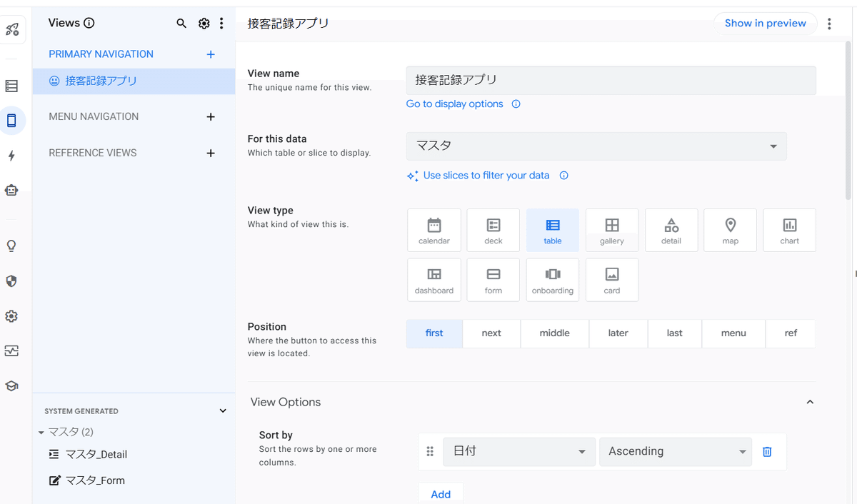Add a view to Menu Navigation
This screenshot has width=857, height=504.
211,117
